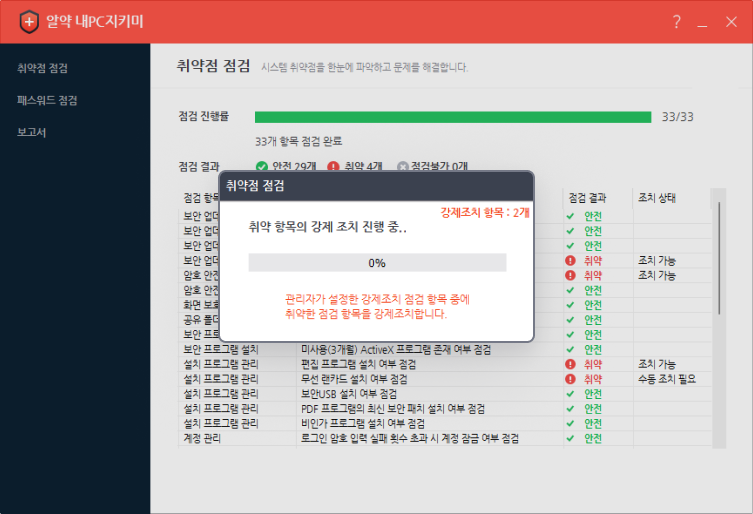Click the 33개 항목 점검 완료 text
This screenshot has width=753, height=514.
click(298, 141)
